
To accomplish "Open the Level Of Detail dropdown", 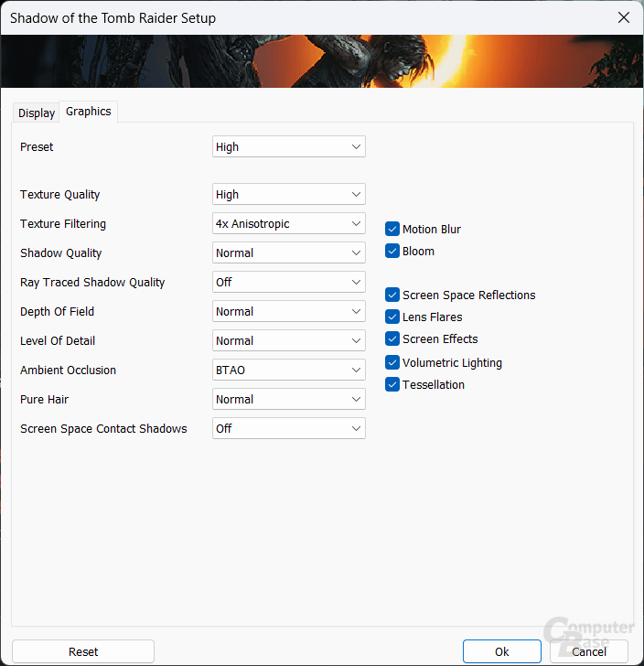I will pyautogui.click(x=288, y=340).
